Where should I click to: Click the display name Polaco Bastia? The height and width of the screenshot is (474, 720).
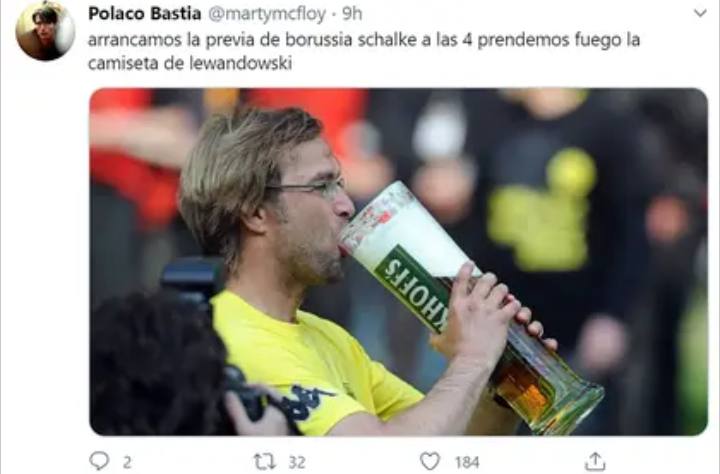(x=144, y=14)
